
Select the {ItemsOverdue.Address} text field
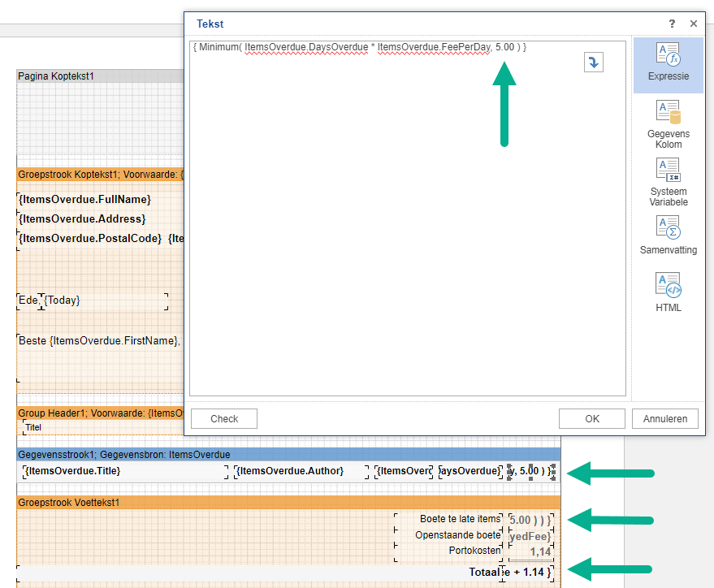pyautogui.click(x=82, y=218)
